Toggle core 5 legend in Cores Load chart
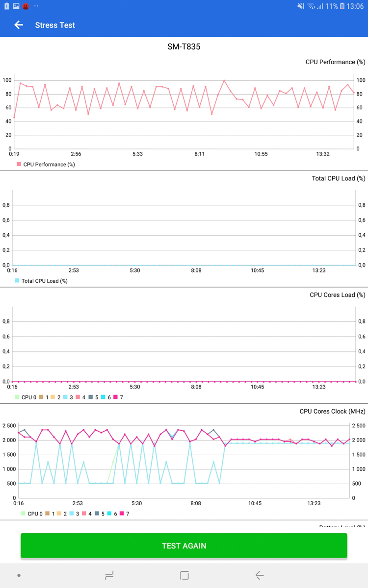 pyautogui.click(x=93, y=397)
